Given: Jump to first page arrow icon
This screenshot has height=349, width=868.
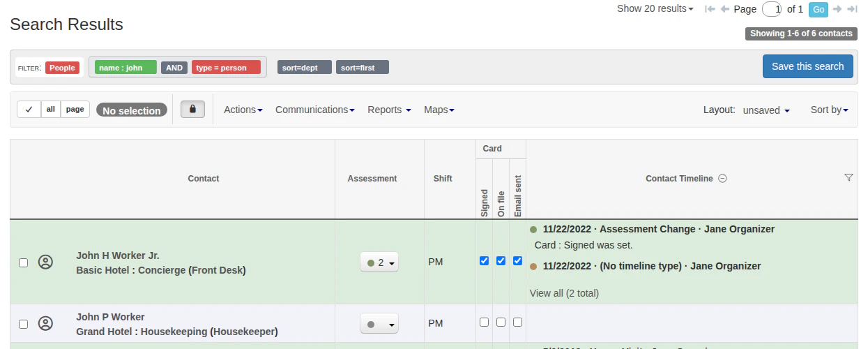Looking at the screenshot, I should click(x=710, y=9).
